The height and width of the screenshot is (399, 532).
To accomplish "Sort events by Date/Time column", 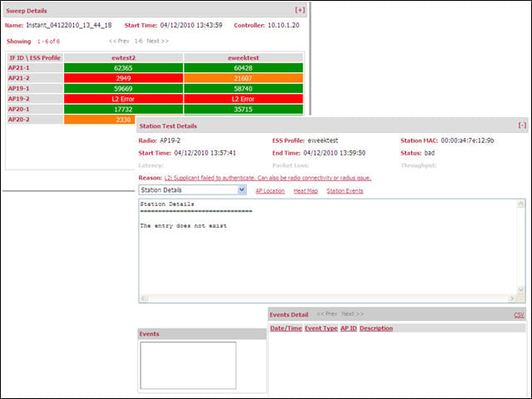I will (286, 328).
